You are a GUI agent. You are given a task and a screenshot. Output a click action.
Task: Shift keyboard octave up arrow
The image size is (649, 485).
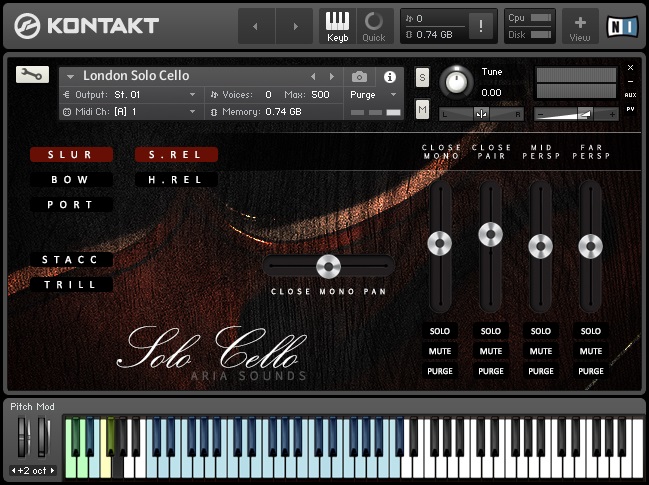52,471
